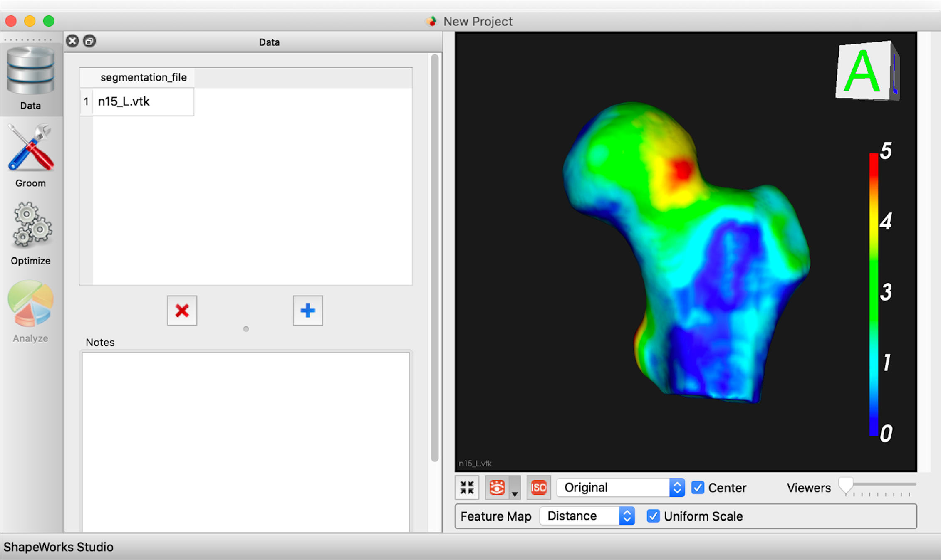The width and height of the screenshot is (941, 560).
Task: Open the Optimize gears tool
Action: 31,234
